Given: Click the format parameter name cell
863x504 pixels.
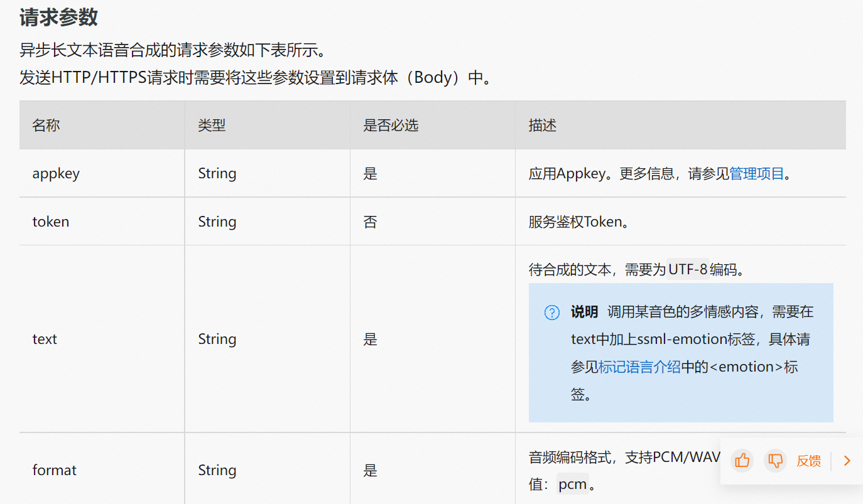Looking at the screenshot, I should (x=102, y=469).
